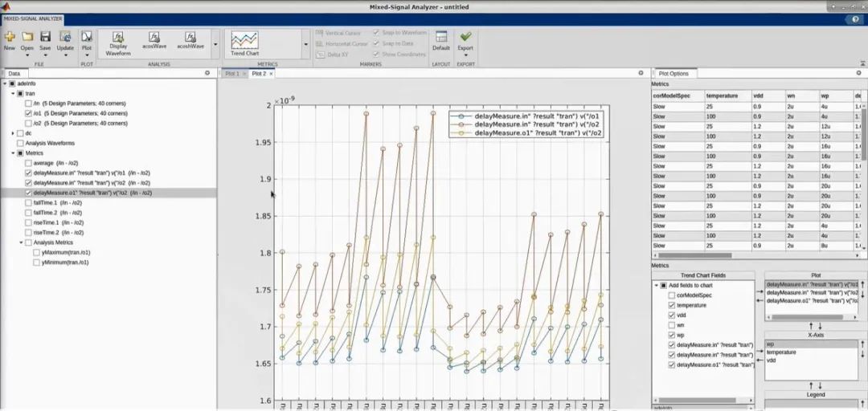This screenshot has width=868, height=411.
Task: Click the Update icon
Action: point(65,37)
